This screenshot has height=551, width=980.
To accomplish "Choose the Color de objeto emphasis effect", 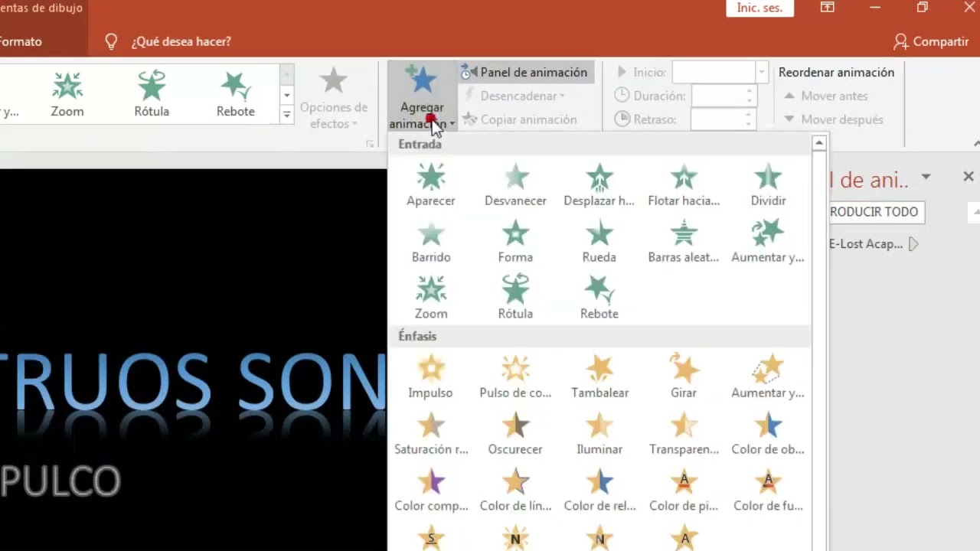I will pyautogui.click(x=768, y=433).
